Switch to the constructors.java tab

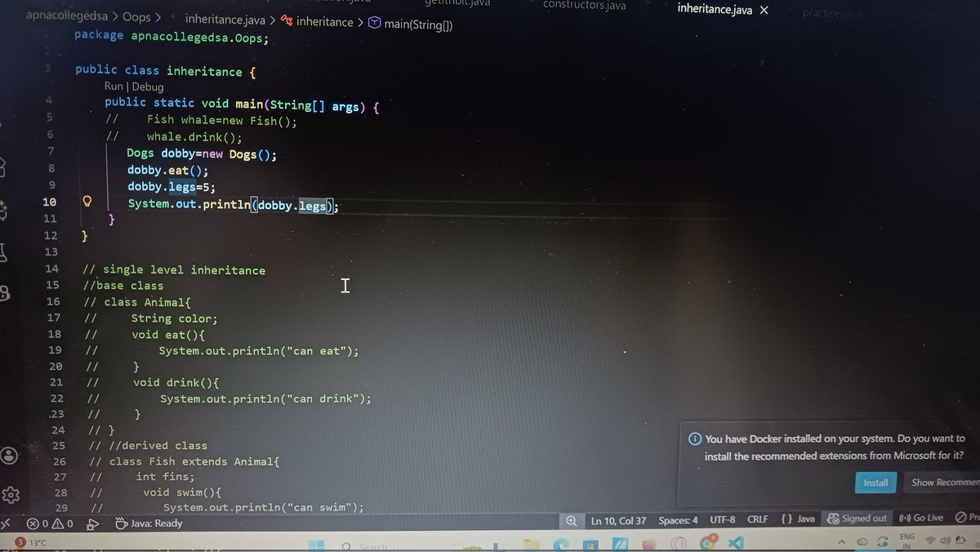point(584,6)
